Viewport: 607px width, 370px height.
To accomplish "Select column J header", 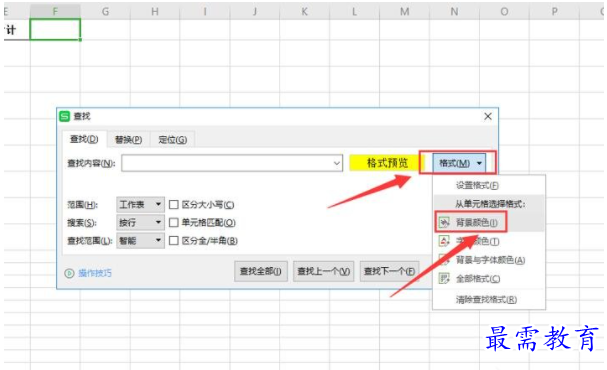I will pos(255,11).
